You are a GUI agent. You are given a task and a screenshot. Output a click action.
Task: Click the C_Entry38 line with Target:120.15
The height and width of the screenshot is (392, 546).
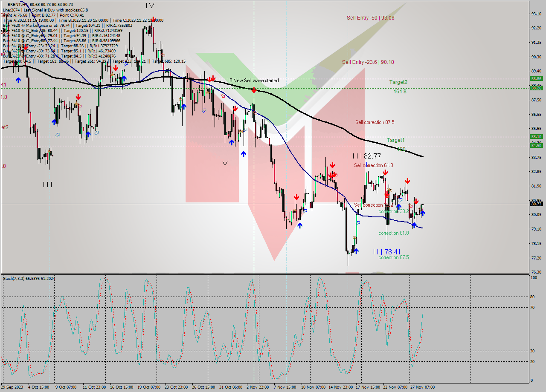tap(63, 30)
